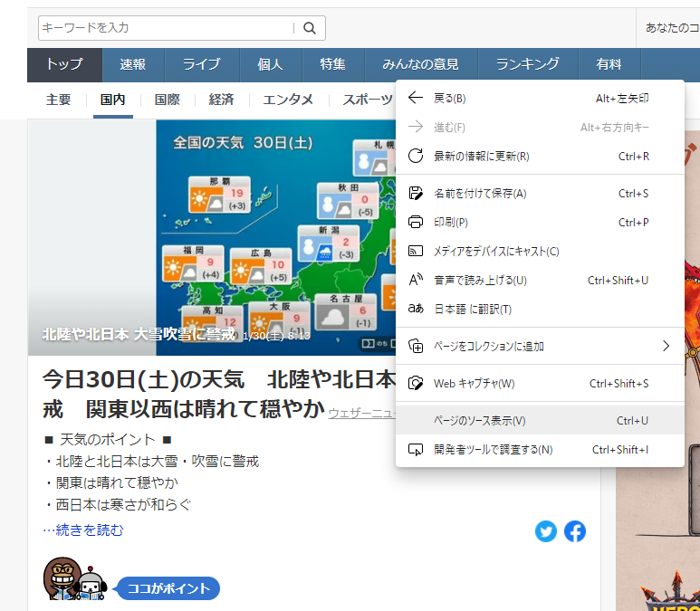This screenshot has width=700, height=611.
Task: Click the Web capture icon
Action: [416, 383]
